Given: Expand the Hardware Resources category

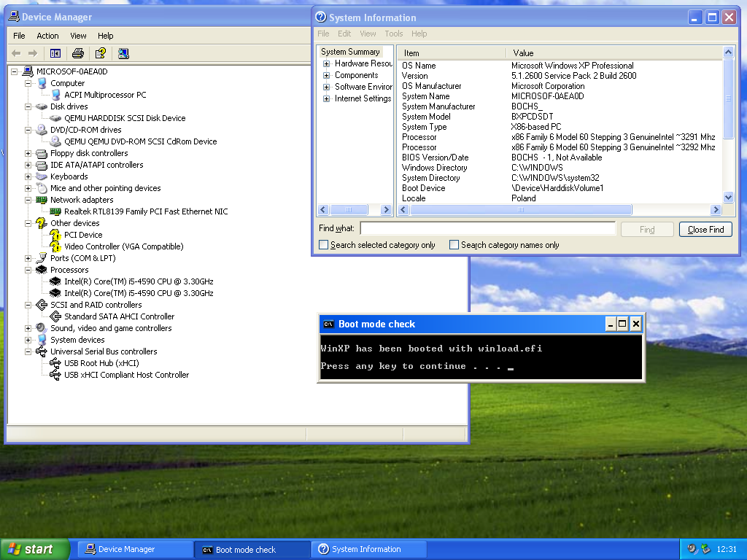Looking at the screenshot, I should [x=326, y=63].
